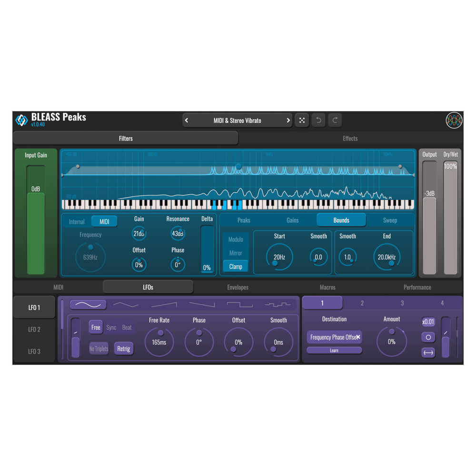The width and height of the screenshot is (476, 476).
Task: Select Clamp bounds mode
Action: pyautogui.click(x=236, y=267)
